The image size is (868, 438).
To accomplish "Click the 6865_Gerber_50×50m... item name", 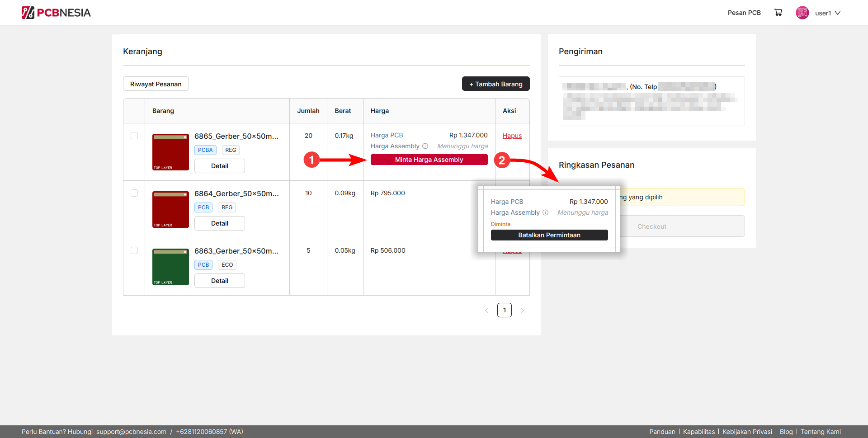I will point(236,136).
